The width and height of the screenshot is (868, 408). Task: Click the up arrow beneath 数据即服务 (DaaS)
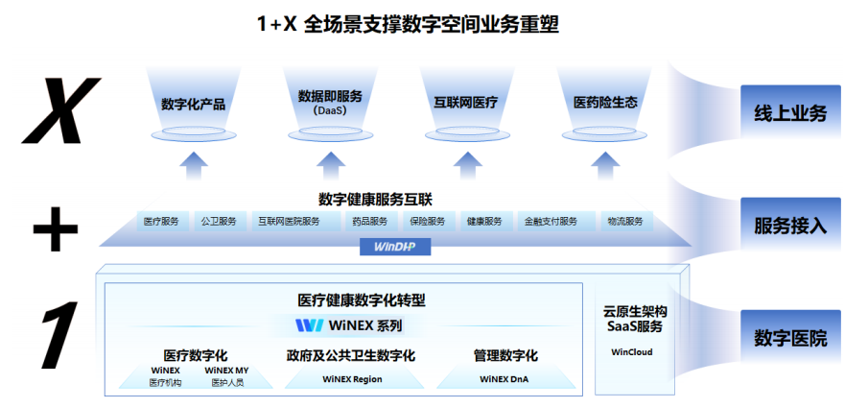(330, 165)
